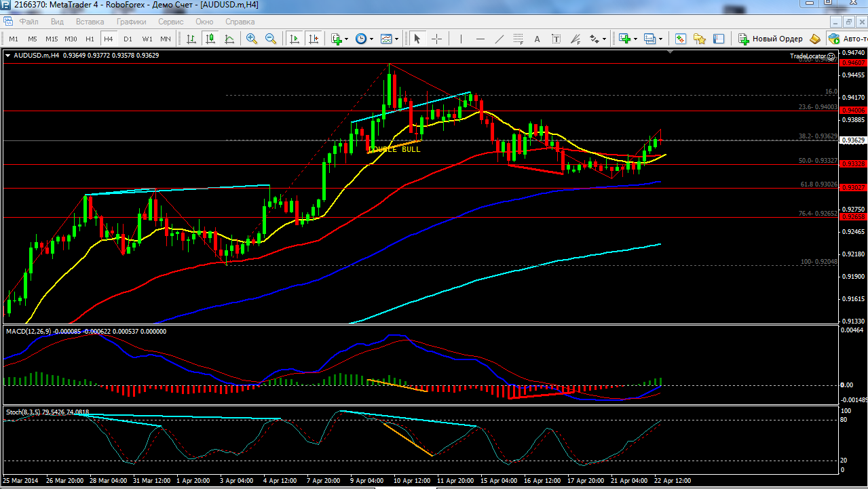Image resolution: width=868 pixels, height=489 pixels.
Task: Click the DOUBLE BULL text label
Action: [x=394, y=149]
